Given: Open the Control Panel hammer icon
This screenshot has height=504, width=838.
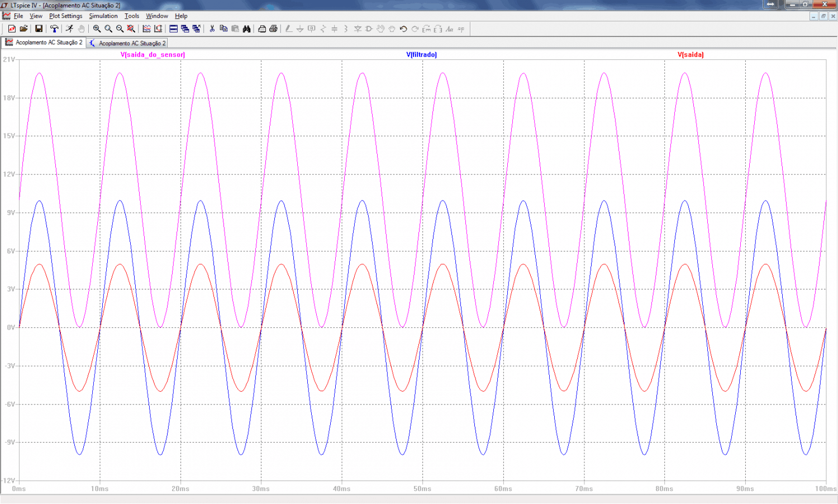Looking at the screenshot, I should click(x=54, y=28).
